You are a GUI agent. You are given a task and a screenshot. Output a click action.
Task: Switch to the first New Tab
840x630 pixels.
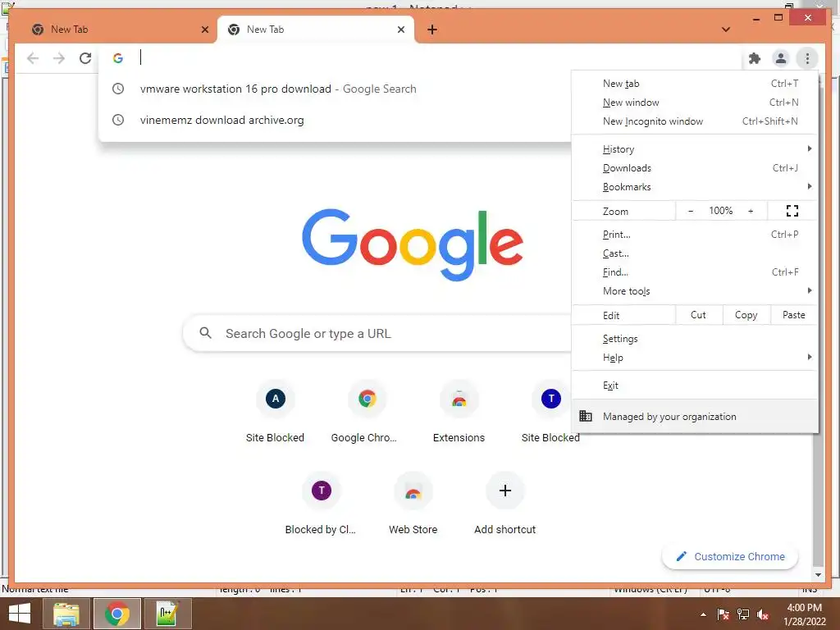pyautogui.click(x=116, y=30)
